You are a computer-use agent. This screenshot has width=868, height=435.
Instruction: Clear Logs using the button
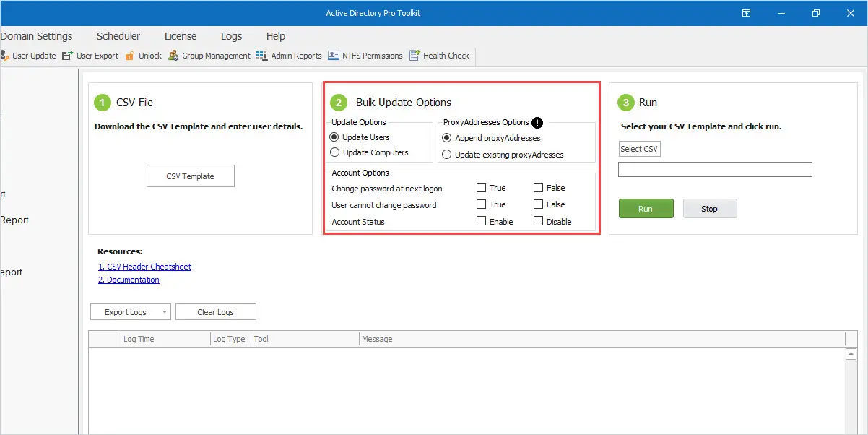click(x=216, y=312)
